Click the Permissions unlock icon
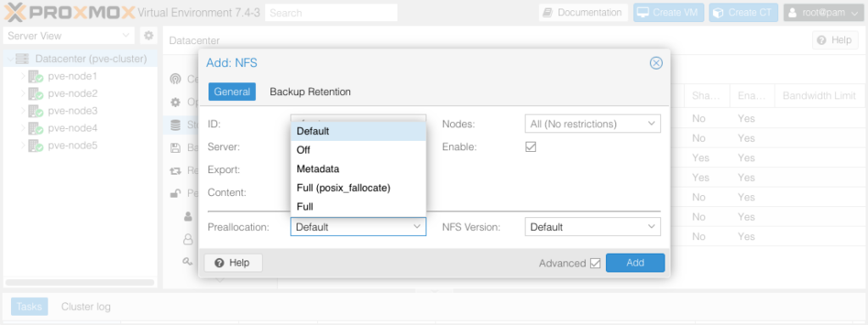Screen dimensions: 868x325 [x=175, y=193]
